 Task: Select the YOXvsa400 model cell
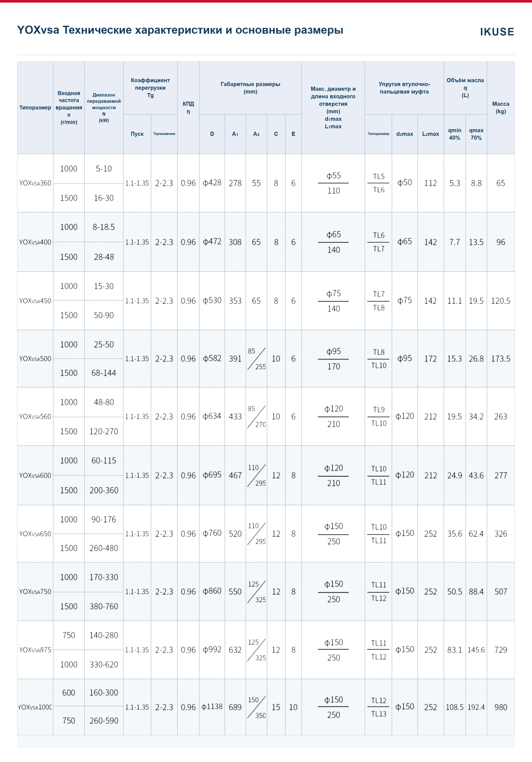point(35,242)
